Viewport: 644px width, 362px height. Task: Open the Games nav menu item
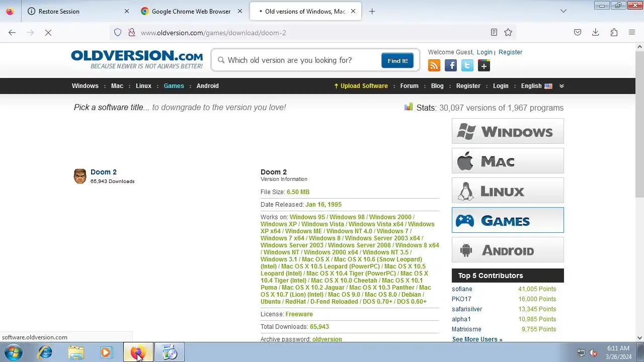[x=174, y=86]
